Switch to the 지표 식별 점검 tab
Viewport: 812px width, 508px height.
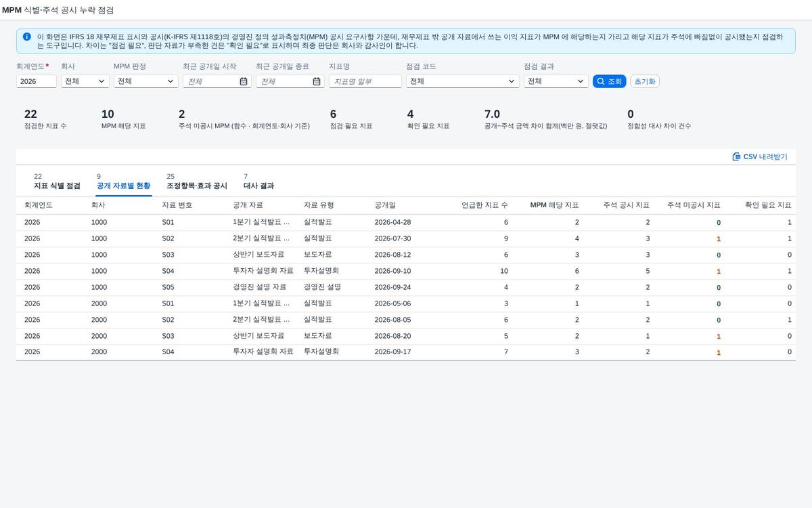tap(57, 181)
